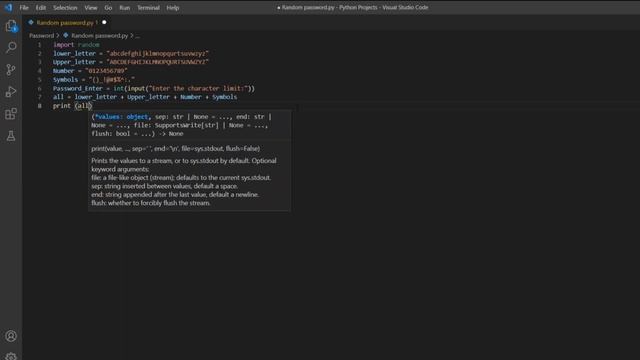This screenshot has width=640, height=360.
Task: Open the Help menu
Action: [x=173, y=8]
